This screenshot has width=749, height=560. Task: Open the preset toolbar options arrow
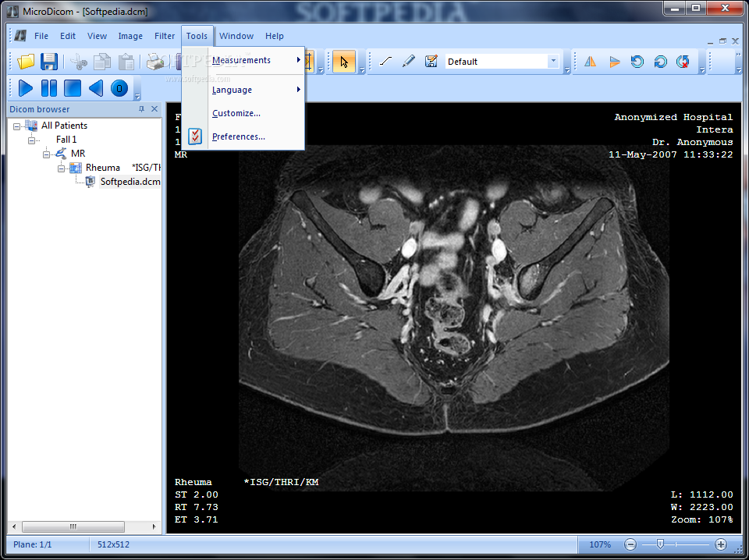tap(567, 69)
